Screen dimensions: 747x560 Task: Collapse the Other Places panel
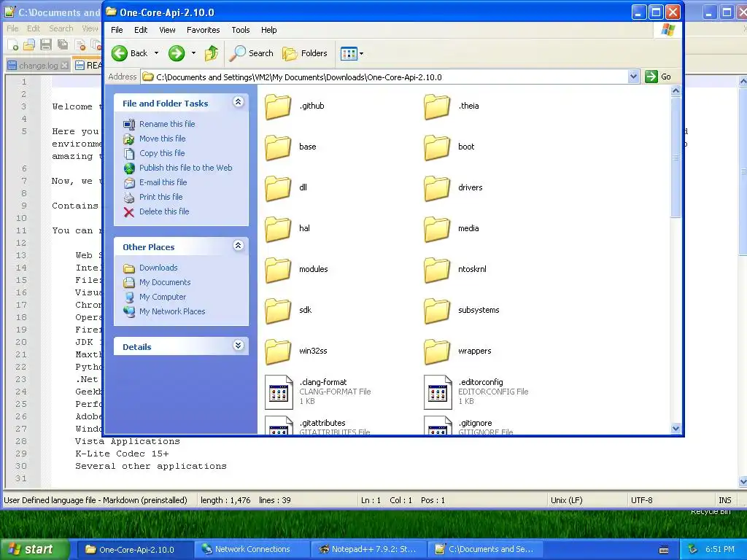point(239,246)
